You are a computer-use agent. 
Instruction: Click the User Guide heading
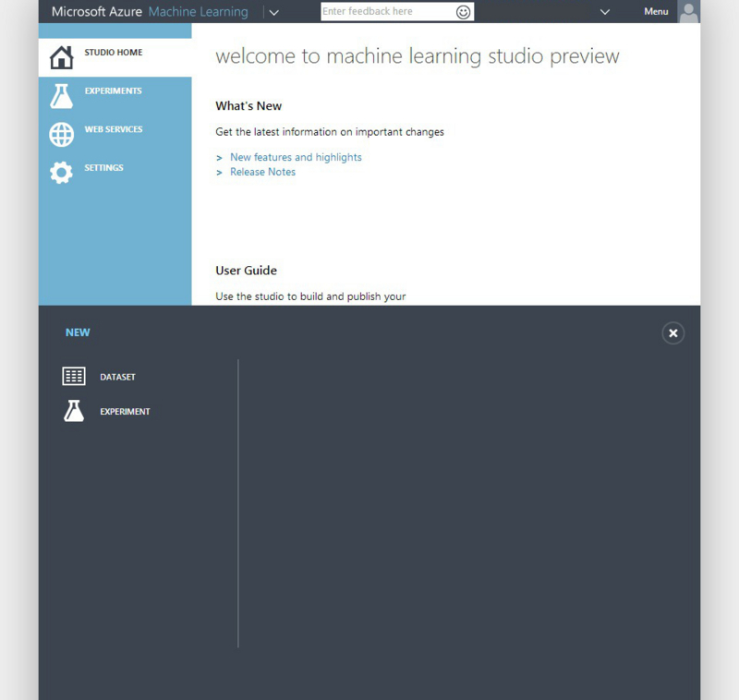click(x=246, y=271)
